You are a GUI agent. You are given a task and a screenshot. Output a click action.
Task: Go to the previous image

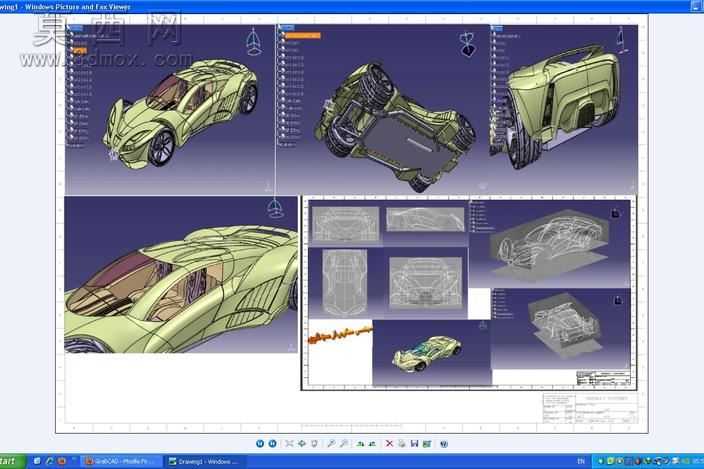click(x=260, y=444)
